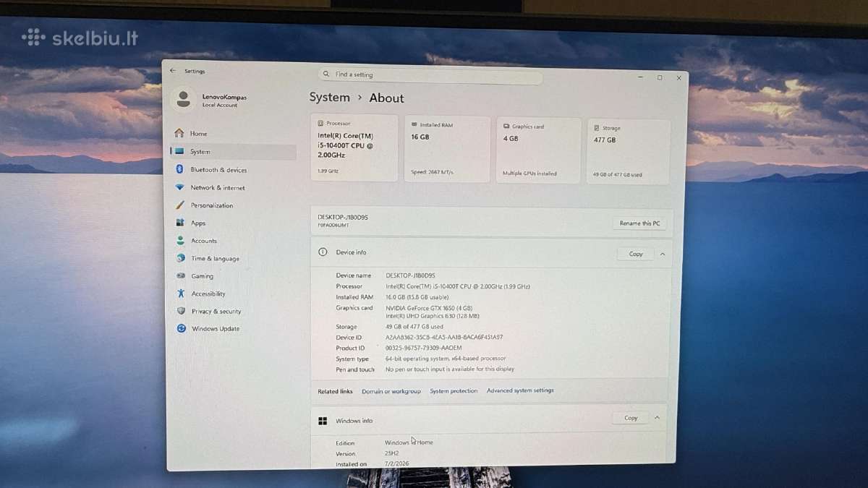Click the Gaming controller icon
868x488 pixels.
tap(181, 275)
